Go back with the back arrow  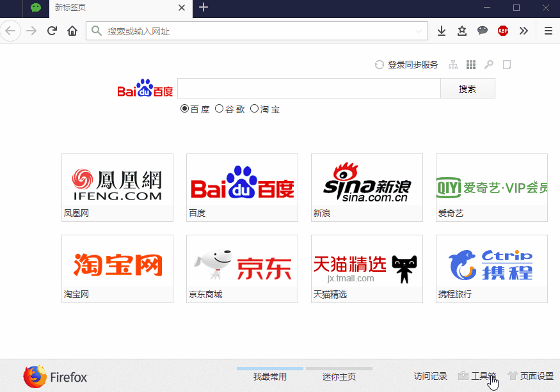(x=10, y=31)
